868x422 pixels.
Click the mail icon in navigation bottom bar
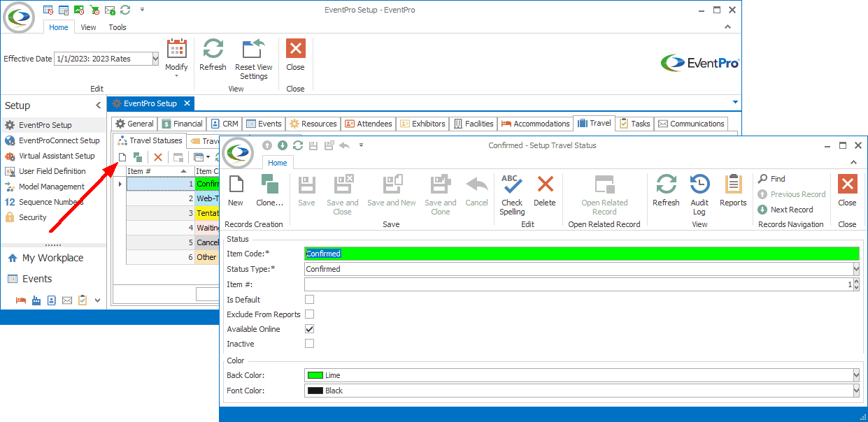pos(67,300)
